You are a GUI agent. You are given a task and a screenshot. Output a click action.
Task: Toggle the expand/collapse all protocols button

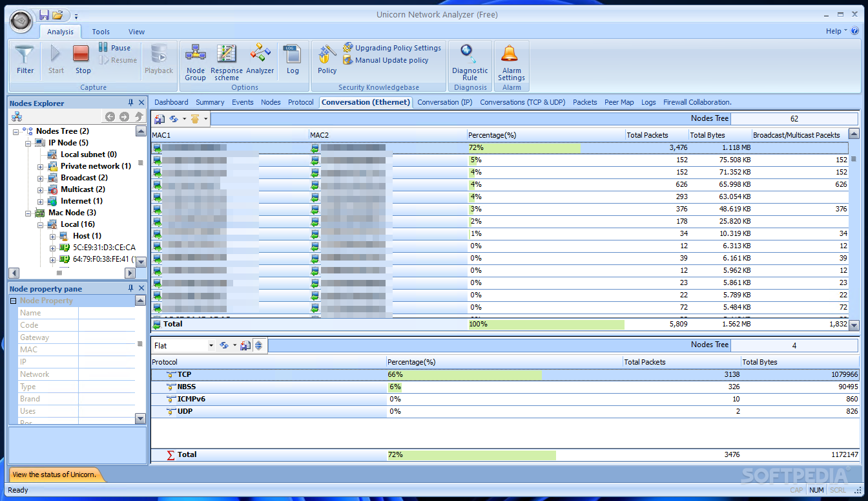pyautogui.click(x=259, y=346)
